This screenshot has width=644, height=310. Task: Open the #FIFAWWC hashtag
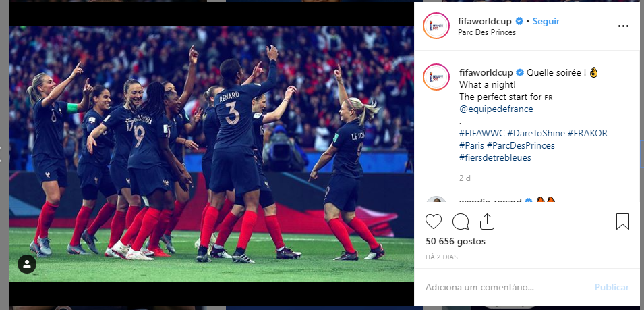481,133
